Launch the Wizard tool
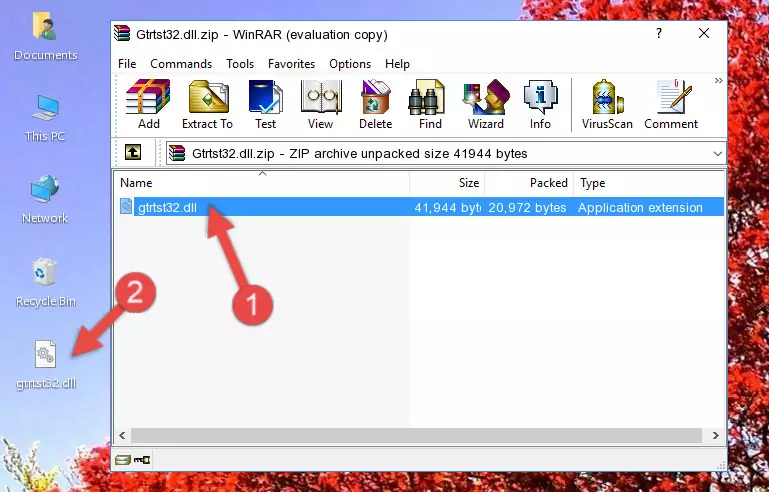This screenshot has height=492, width=769. (x=486, y=104)
